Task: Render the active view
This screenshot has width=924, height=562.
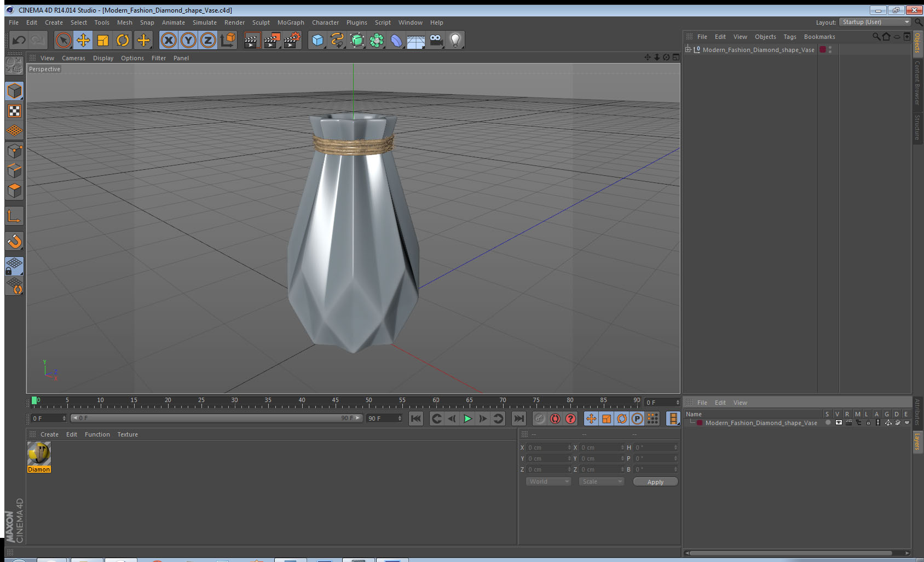Action: (x=252, y=40)
